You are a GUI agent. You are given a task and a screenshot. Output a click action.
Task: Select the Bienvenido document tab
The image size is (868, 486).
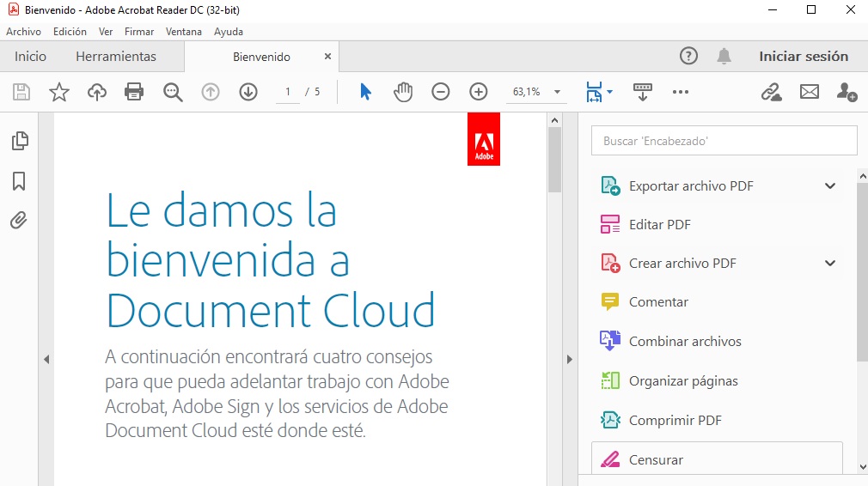(261, 57)
